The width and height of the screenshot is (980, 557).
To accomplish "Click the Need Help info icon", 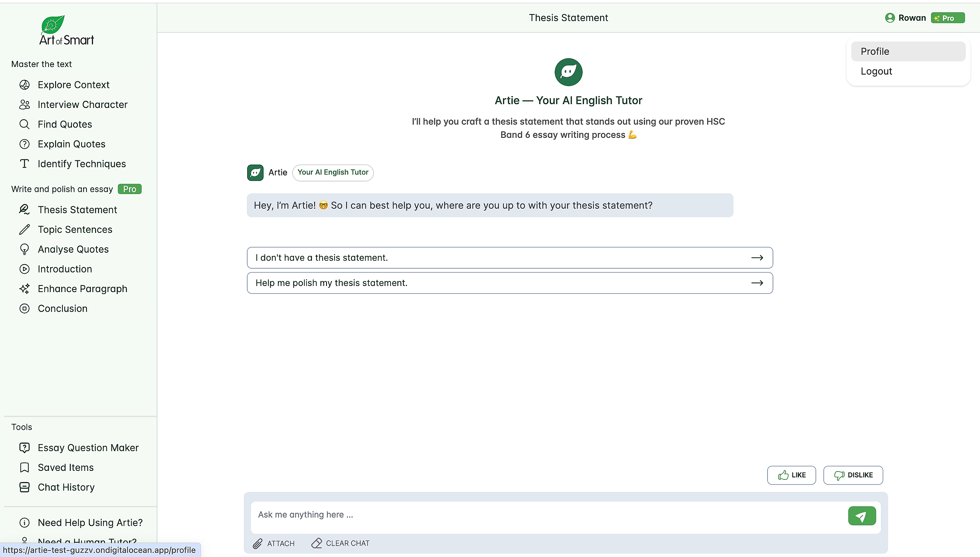I will [24, 523].
